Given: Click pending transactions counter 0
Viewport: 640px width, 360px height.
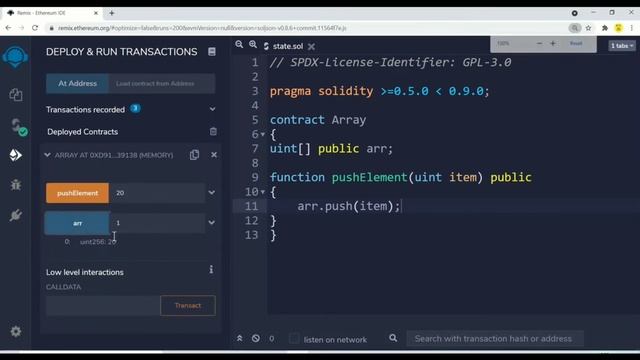Looking at the screenshot, I should tap(271, 339).
